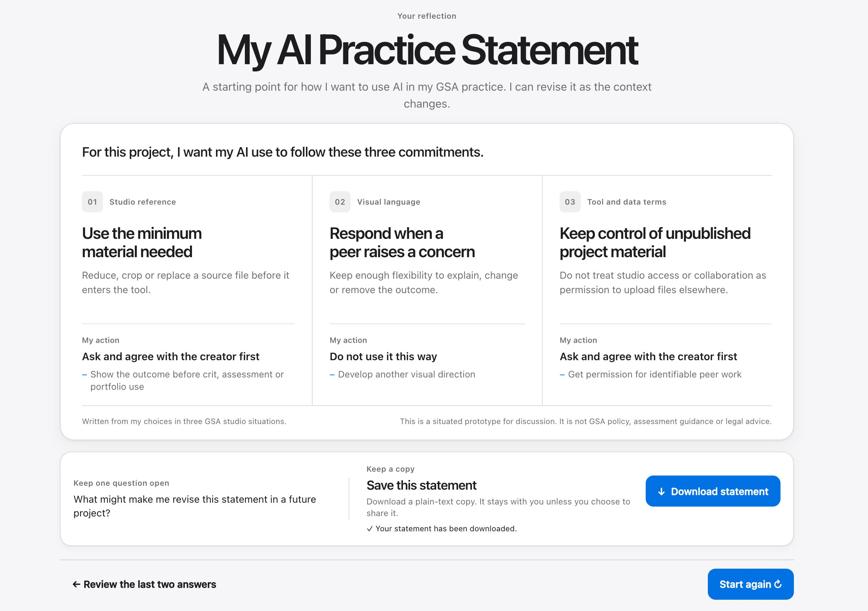Click heading Use the minimum material needed
868x611 pixels.
[142, 243]
